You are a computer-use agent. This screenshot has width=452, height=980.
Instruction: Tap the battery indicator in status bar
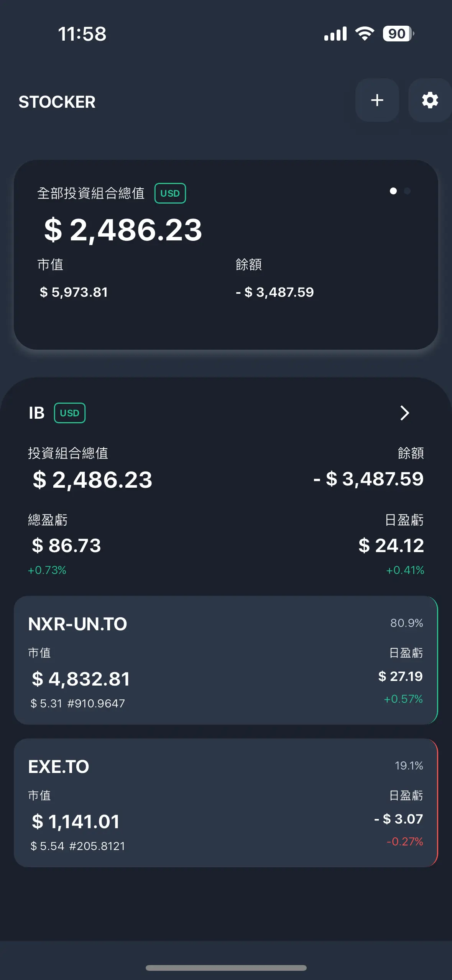398,34
